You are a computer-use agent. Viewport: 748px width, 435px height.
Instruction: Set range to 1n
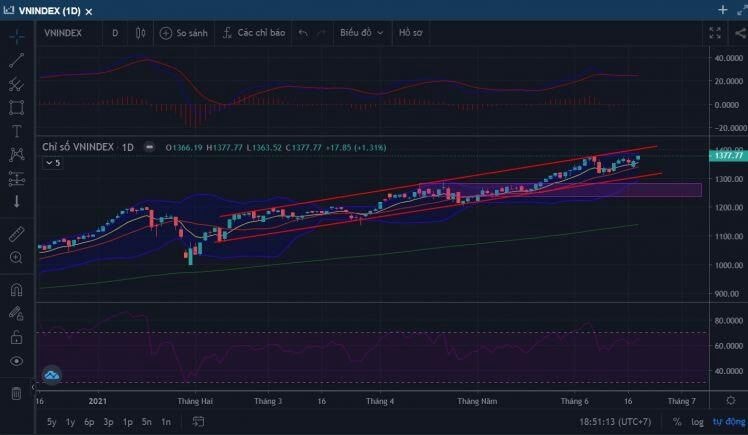tap(166, 422)
